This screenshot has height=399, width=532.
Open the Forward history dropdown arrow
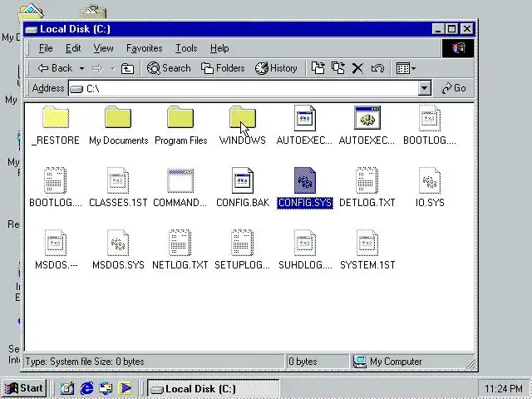112,69
